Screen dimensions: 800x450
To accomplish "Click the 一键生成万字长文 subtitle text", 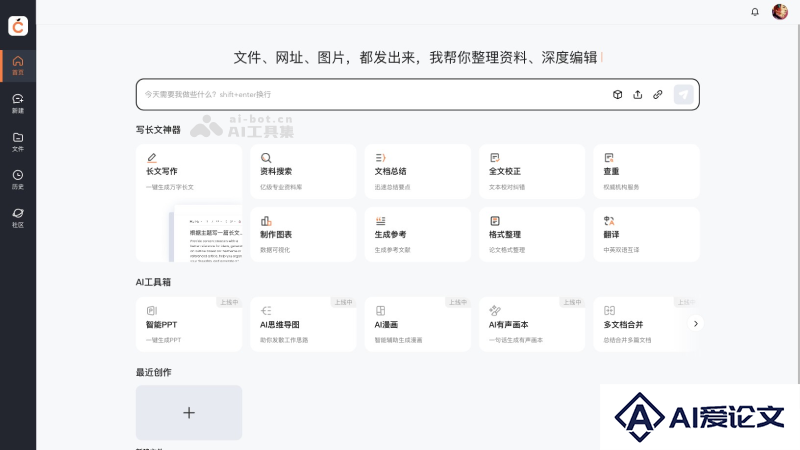I will (x=170, y=187).
